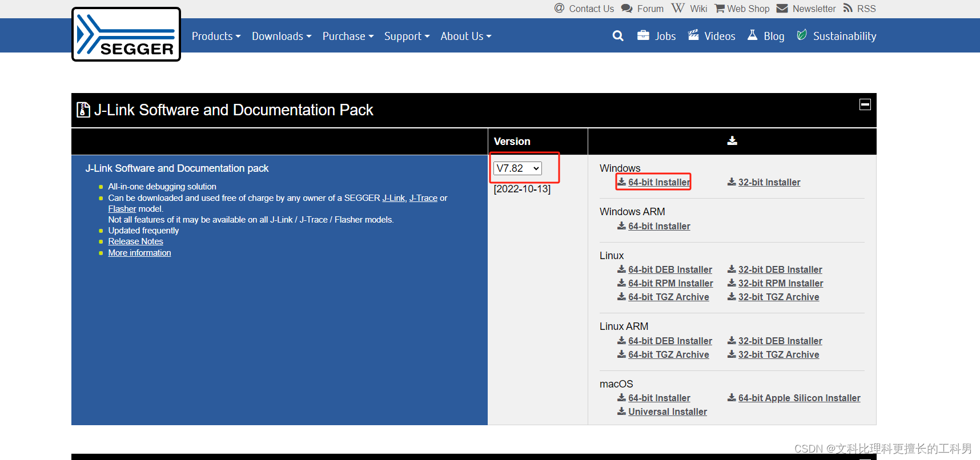Download macOS 64-bit Apple Silicon Installer
980x460 pixels.
[799, 398]
